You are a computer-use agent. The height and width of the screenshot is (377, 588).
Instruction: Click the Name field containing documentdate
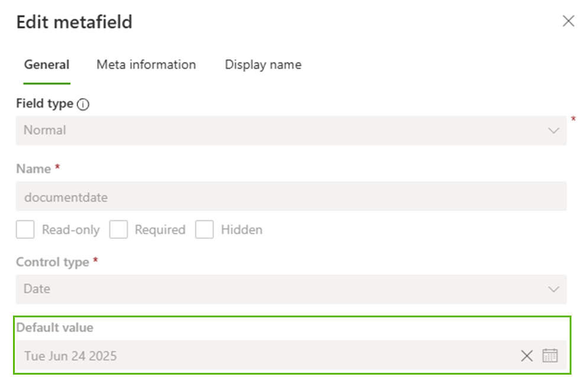coord(290,197)
